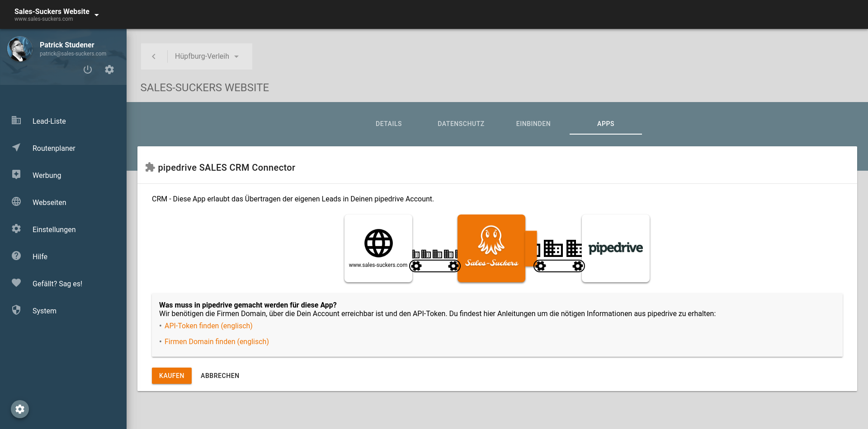This screenshot has width=868, height=429.
Task: Open the Hilfe menu entry
Action: pyautogui.click(x=63, y=256)
